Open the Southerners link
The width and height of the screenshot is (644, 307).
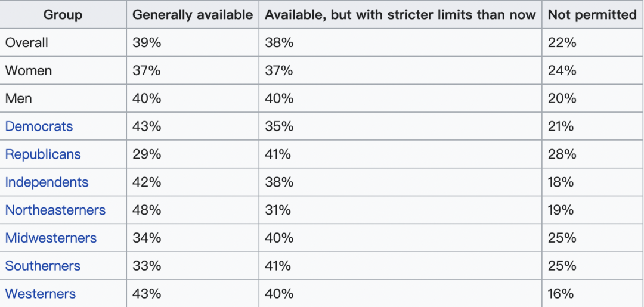click(x=43, y=265)
